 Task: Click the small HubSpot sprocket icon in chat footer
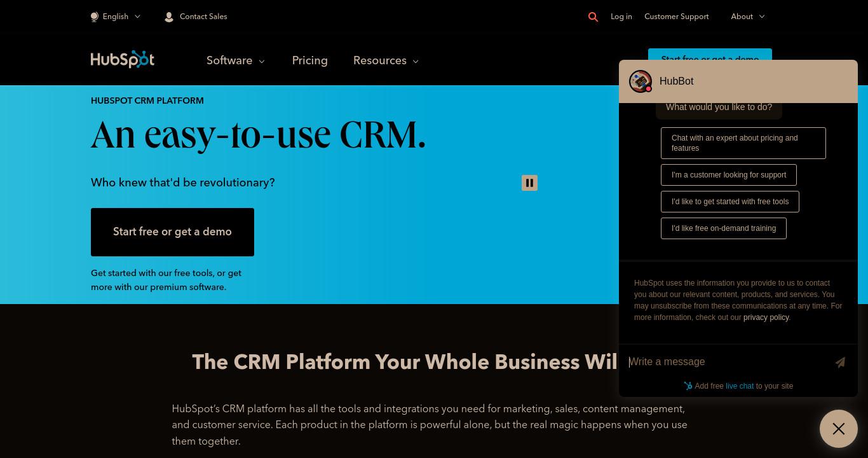pyautogui.click(x=688, y=386)
